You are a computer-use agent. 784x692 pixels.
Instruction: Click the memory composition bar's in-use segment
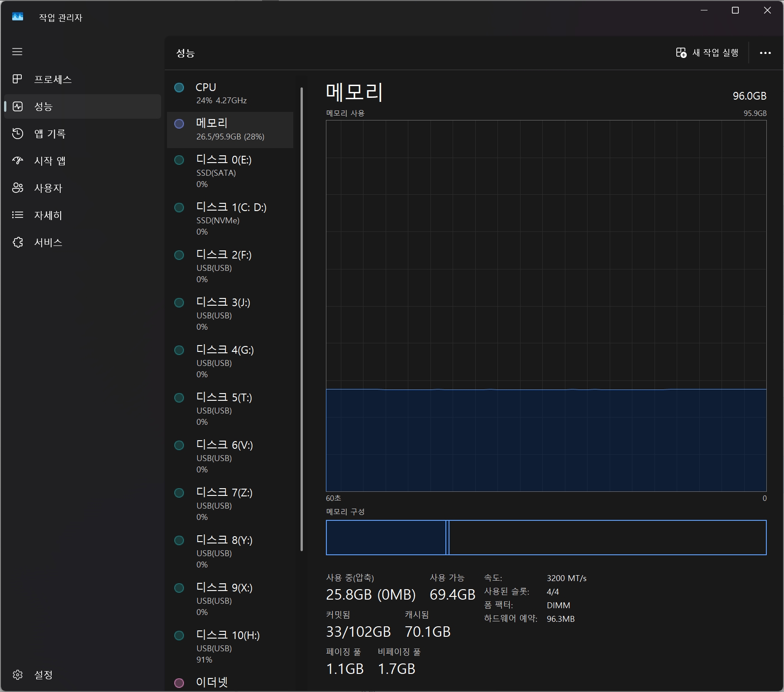click(386, 538)
